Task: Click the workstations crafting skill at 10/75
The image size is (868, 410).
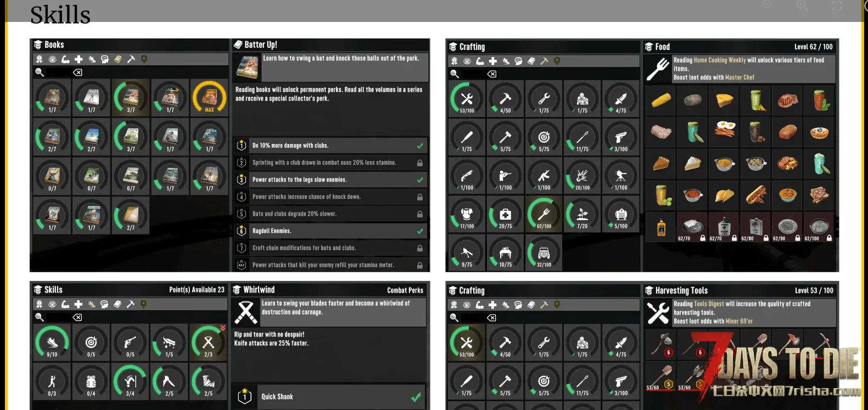Action: click(505, 253)
